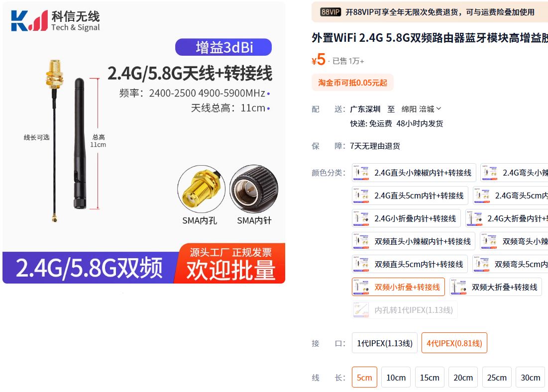Click the 淘金币可抵0.05元起 coupon tag

coord(352,83)
